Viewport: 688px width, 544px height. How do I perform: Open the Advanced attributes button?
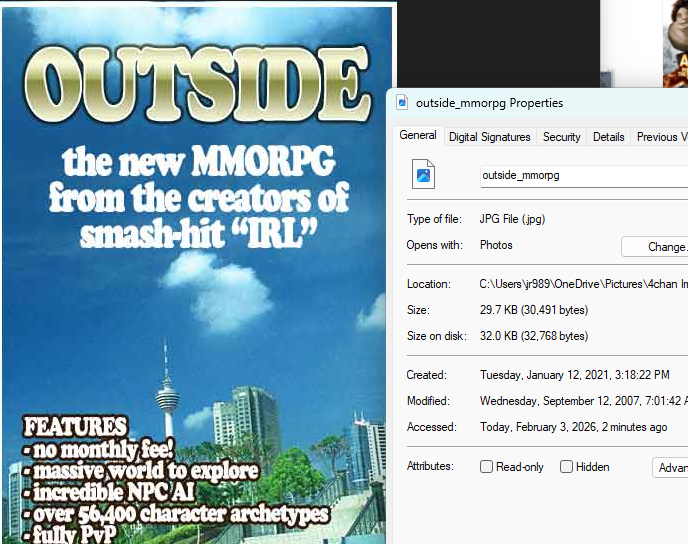(x=670, y=468)
